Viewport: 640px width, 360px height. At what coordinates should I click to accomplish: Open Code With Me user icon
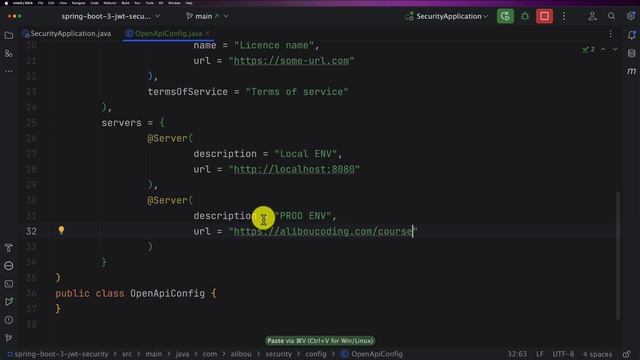click(x=592, y=16)
